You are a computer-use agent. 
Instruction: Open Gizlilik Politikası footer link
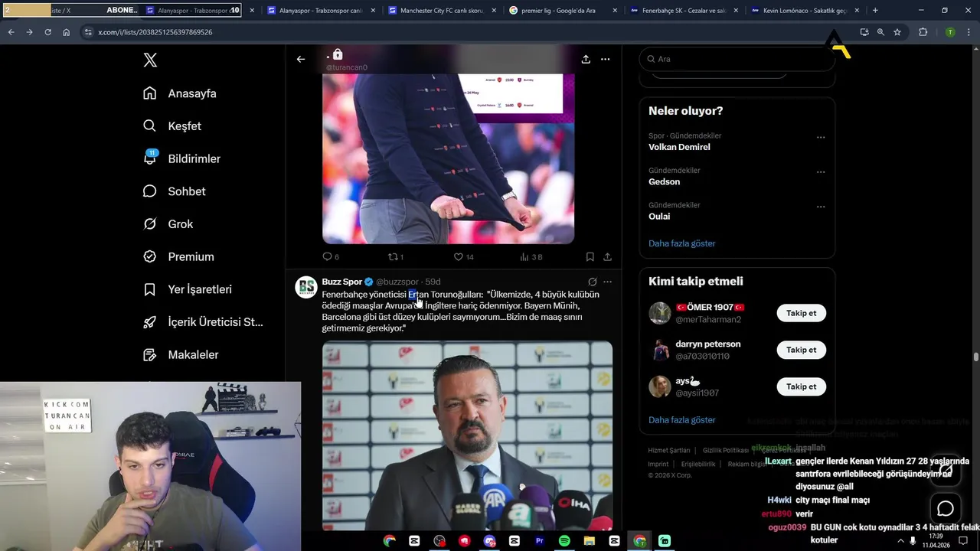coord(725,451)
